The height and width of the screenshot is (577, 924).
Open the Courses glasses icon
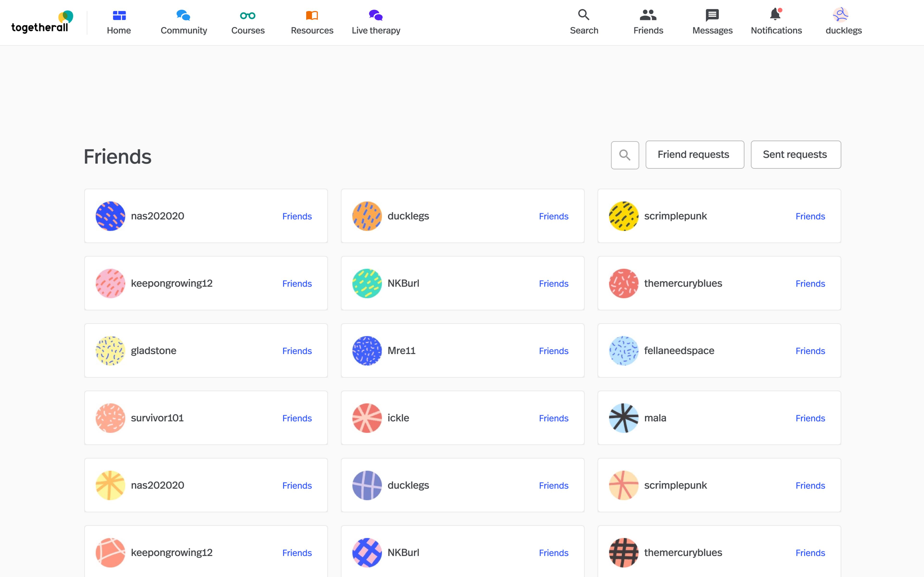click(247, 16)
